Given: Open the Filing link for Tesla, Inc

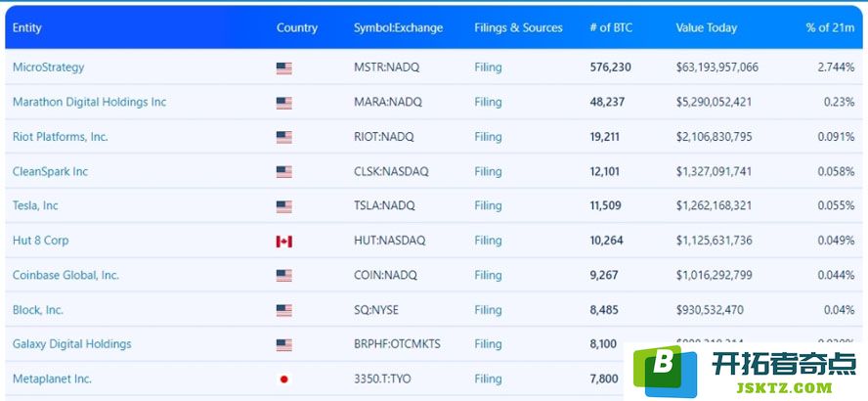Looking at the screenshot, I should [x=488, y=206].
